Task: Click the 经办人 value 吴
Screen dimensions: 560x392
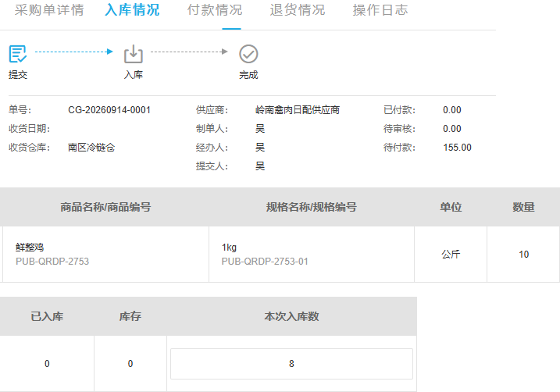Action: click(260, 148)
